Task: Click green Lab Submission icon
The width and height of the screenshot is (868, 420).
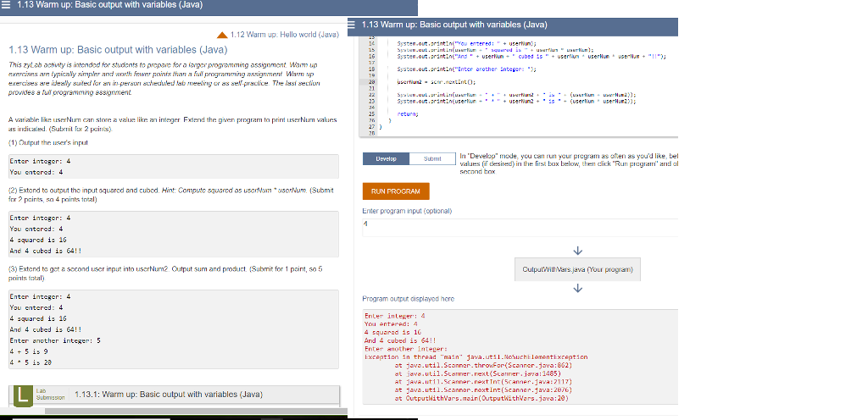Action: pos(22,395)
